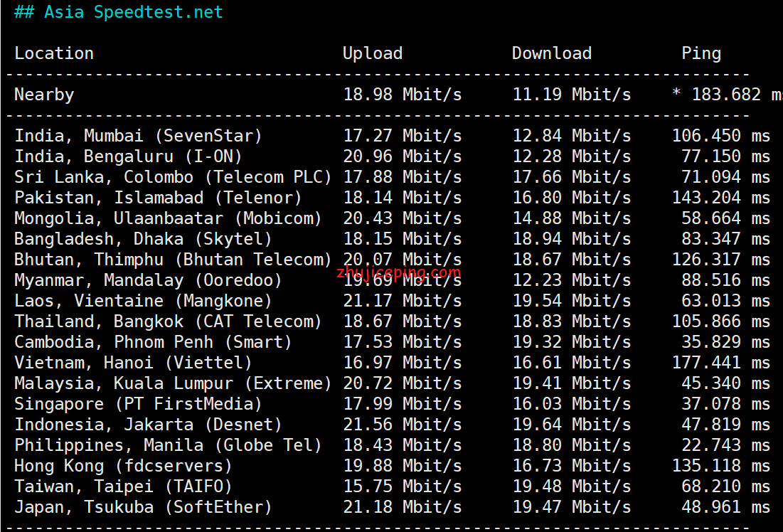Select Sri Lanka, Colombo (Telecom PLC) text
Screen dimensions: 783x532
(x=173, y=177)
